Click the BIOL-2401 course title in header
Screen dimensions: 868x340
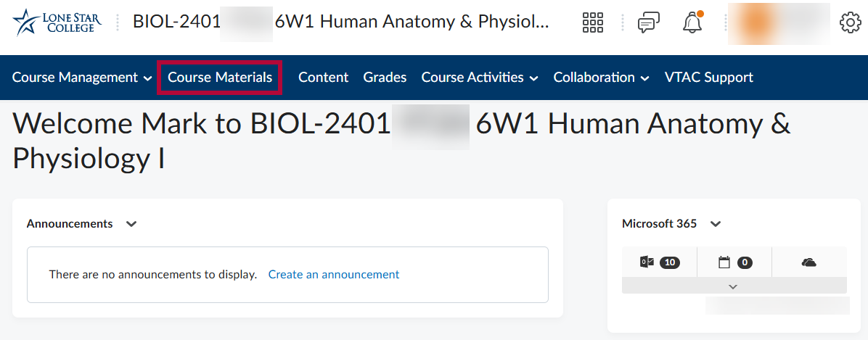tap(340, 22)
